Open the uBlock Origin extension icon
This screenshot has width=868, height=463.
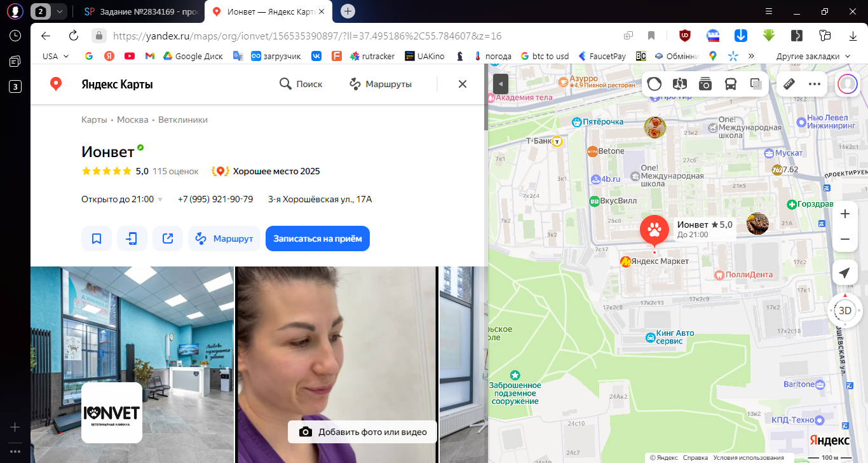point(685,36)
